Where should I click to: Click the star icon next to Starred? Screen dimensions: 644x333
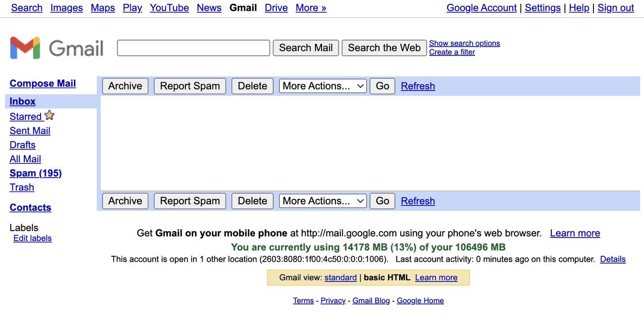point(49,115)
